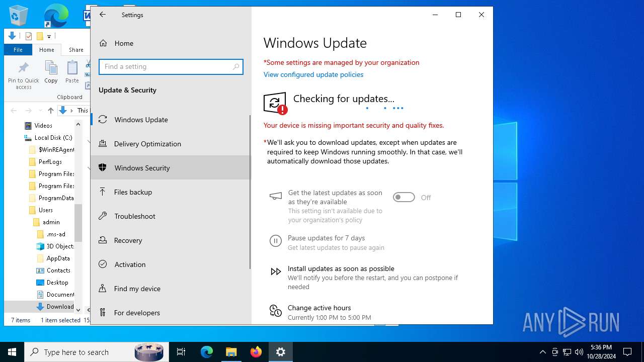The image size is (644, 362).
Task: Click the Up arrow in File Explorer navigation
Action: [x=50, y=110]
